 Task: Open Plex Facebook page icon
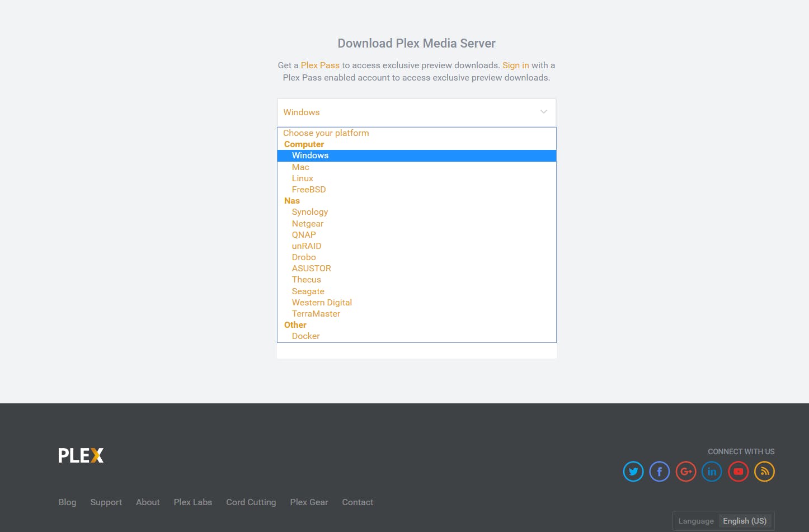[x=660, y=472]
